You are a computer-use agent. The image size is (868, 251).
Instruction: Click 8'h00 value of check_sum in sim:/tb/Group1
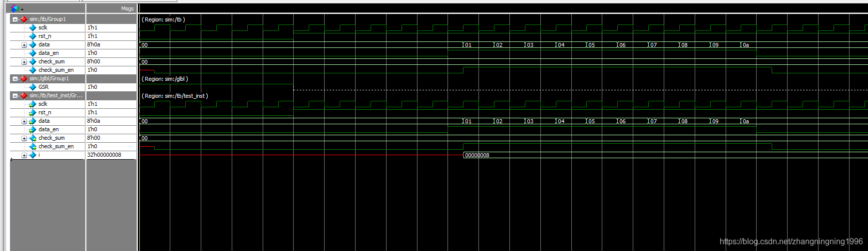point(93,62)
